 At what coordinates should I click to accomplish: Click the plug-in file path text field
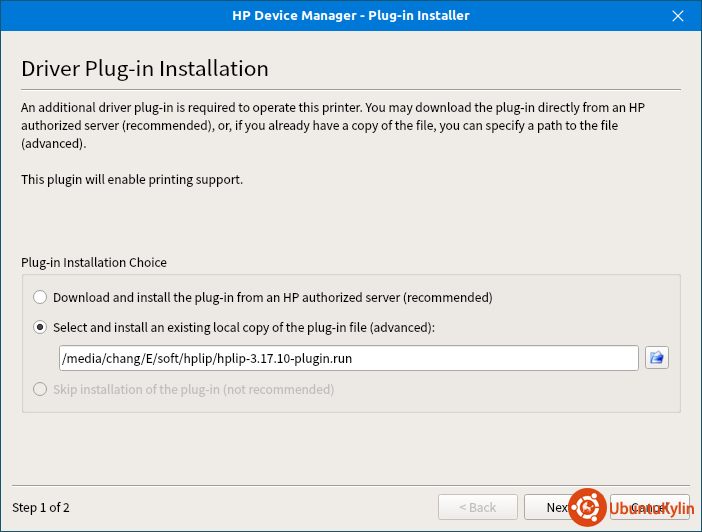pyautogui.click(x=348, y=358)
